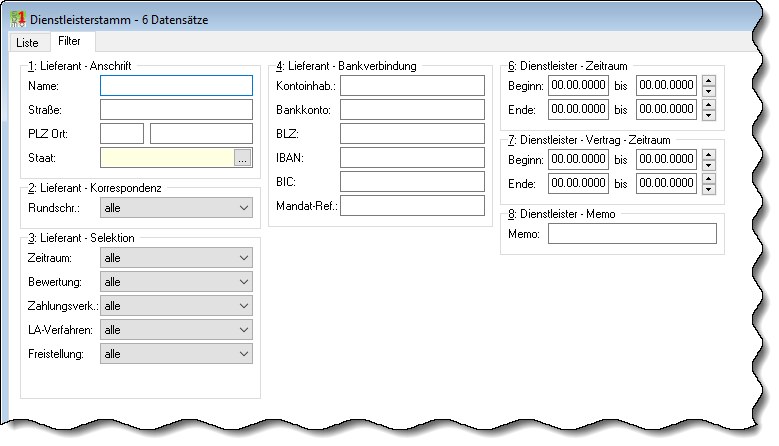Click the '6: Dienstleister - Zeitraum' group label
Screen dimensions: 779x446
[568, 66]
